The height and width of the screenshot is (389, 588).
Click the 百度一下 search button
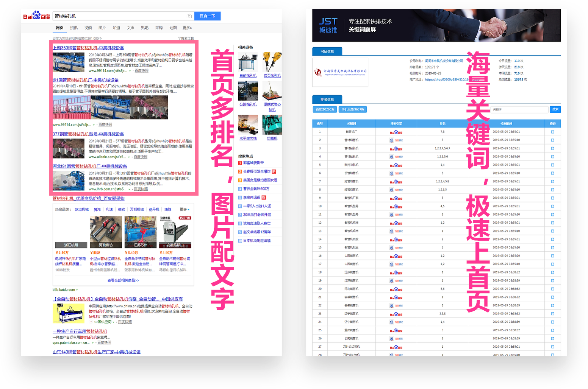(207, 16)
